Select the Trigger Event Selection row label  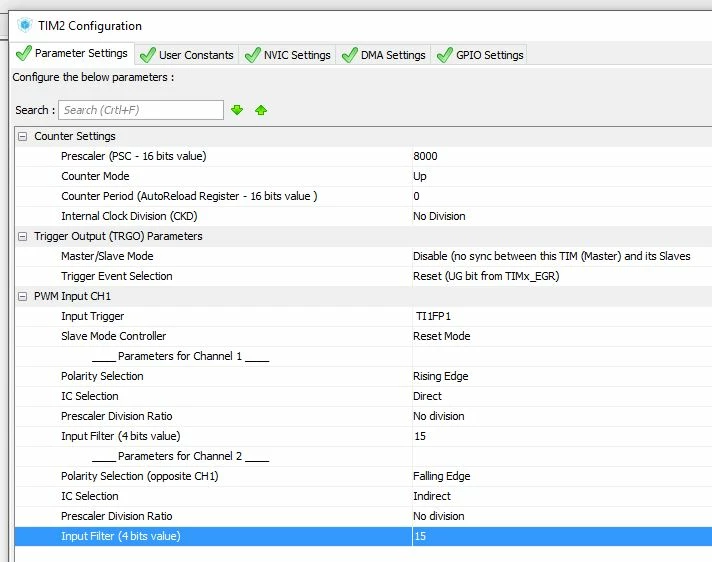117,276
